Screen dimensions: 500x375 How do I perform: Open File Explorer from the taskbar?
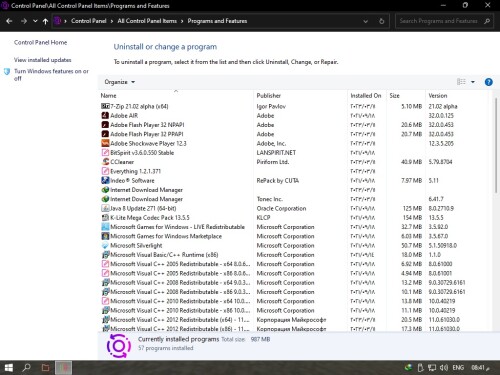[x=45, y=367]
